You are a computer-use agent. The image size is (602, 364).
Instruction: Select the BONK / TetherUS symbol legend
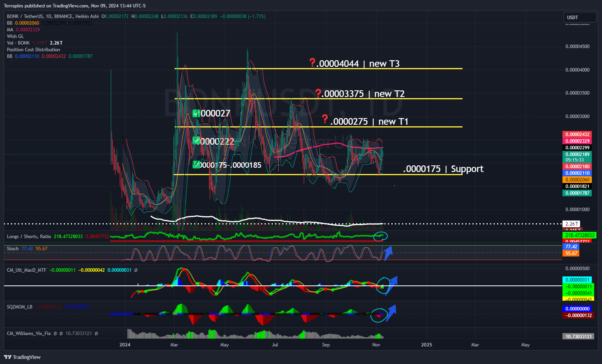[x=53, y=16]
